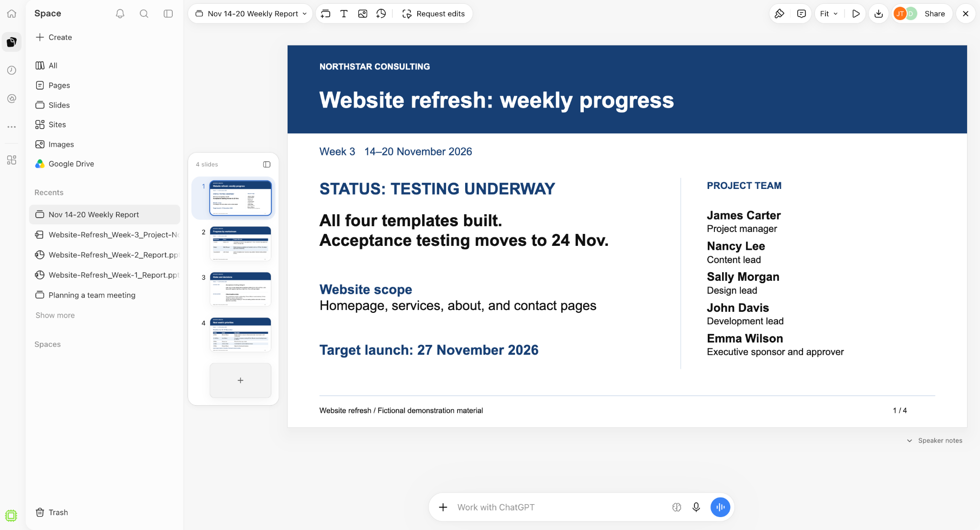Select slide 4 thumbnail
Viewport: 980px width, 530px height.
(x=240, y=335)
